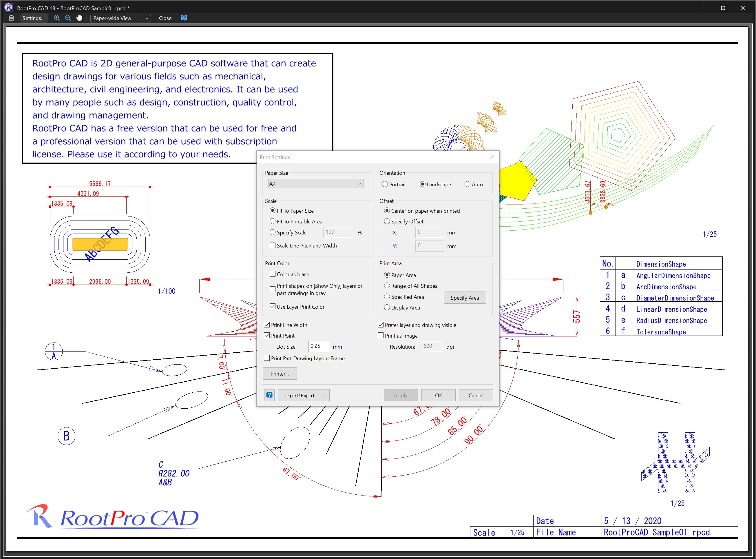The height and width of the screenshot is (559, 756).
Task: Expand the Paper-wide View dropdown
Action: pyautogui.click(x=120, y=18)
